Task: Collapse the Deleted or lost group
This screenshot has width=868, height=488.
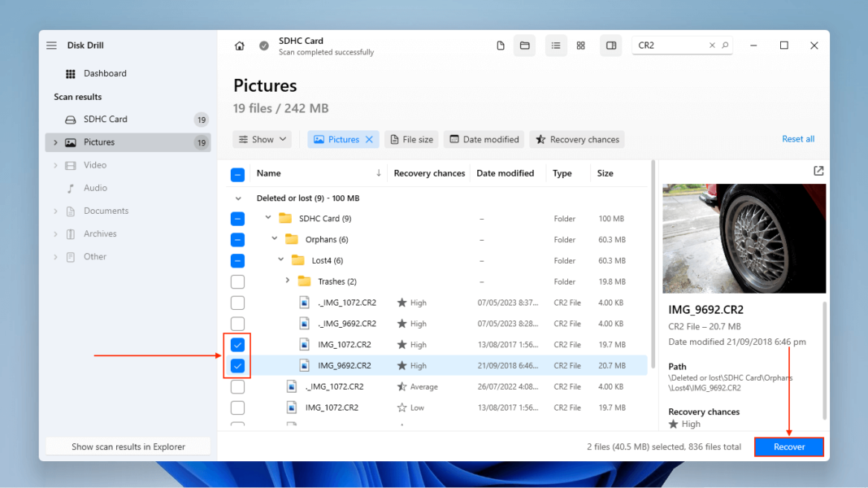Action: (x=238, y=198)
